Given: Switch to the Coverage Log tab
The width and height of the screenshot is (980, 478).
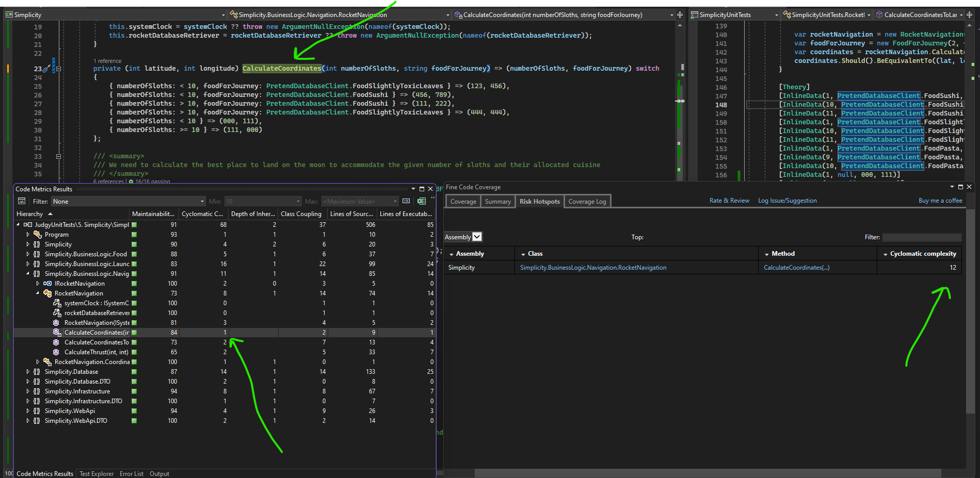Looking at the screenshot, I should click(587, 201).
